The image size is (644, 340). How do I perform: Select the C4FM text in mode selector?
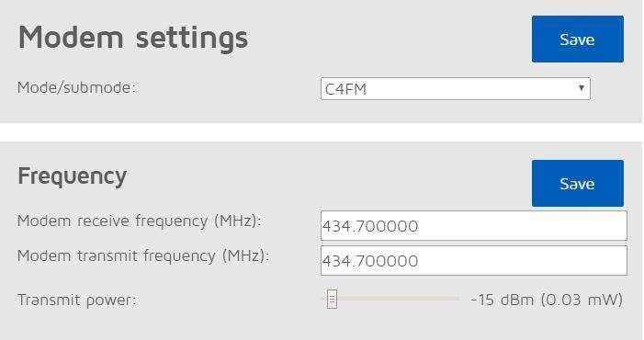point(345,89)
